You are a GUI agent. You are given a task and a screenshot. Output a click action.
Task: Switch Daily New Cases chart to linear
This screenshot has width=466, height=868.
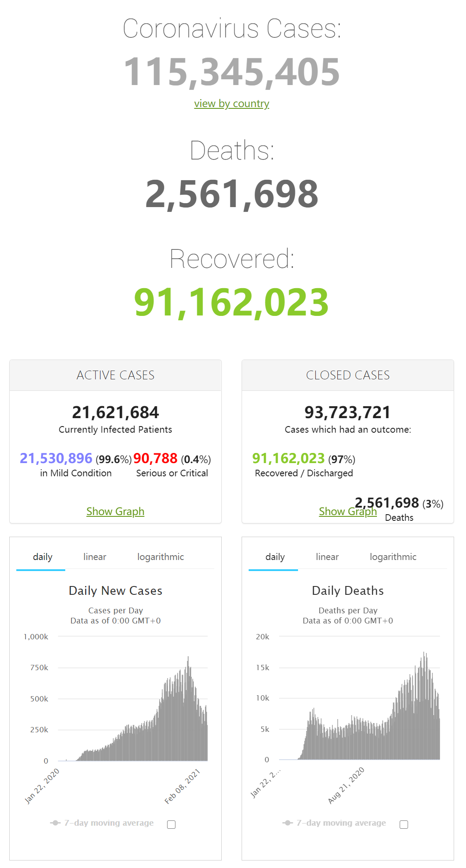[x=95, y=557]
